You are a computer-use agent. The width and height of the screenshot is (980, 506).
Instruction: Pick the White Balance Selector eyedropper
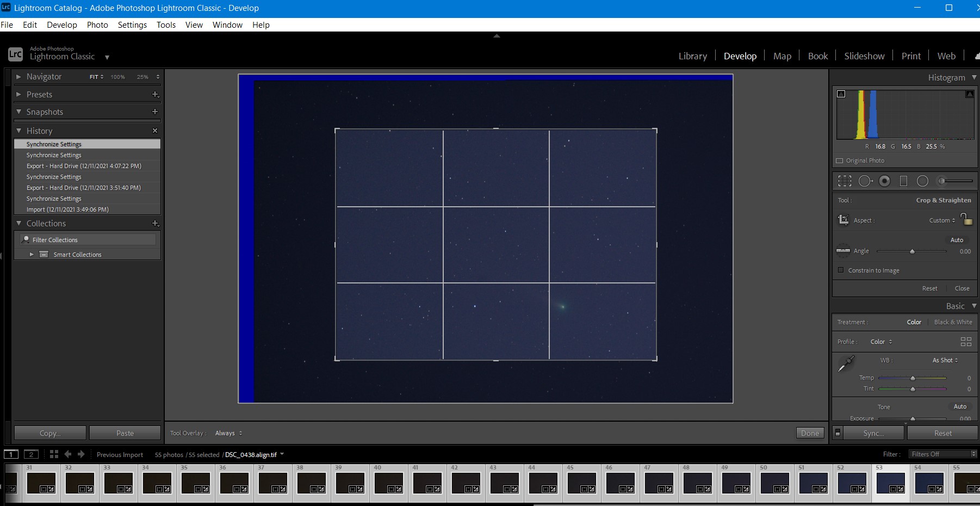[846, 363]
